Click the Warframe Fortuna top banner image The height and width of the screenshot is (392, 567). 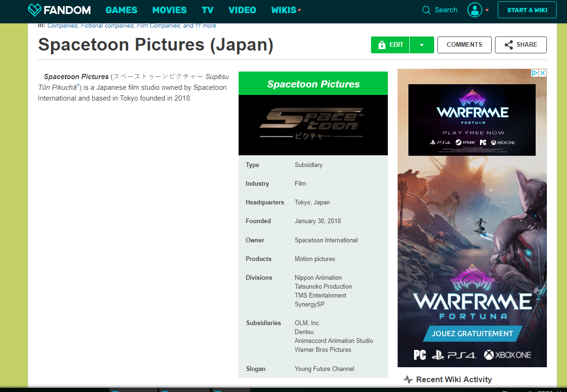(472, 120)
